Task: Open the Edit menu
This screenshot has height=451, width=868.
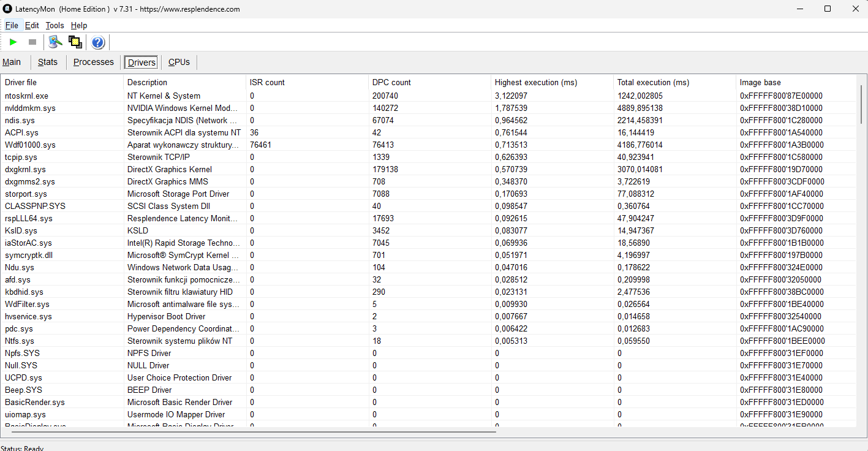Action: pyautogui.click(x=32, y=25)
